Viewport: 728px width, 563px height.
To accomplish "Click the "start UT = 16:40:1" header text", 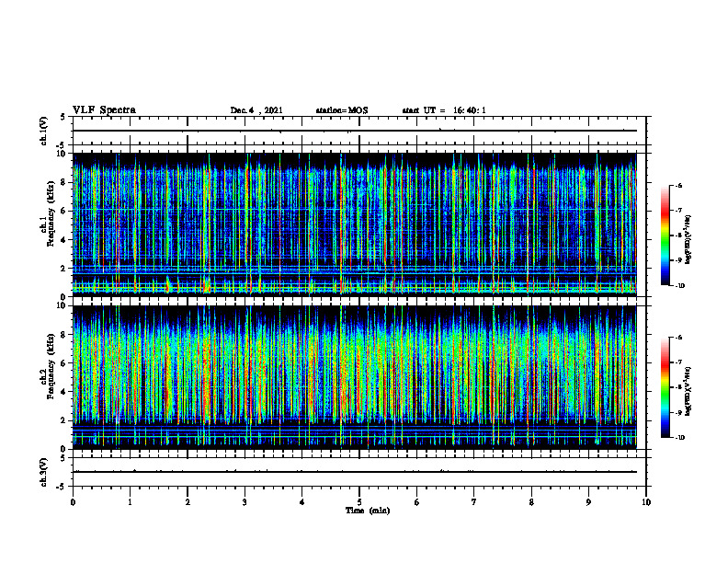I will (444, 110).
